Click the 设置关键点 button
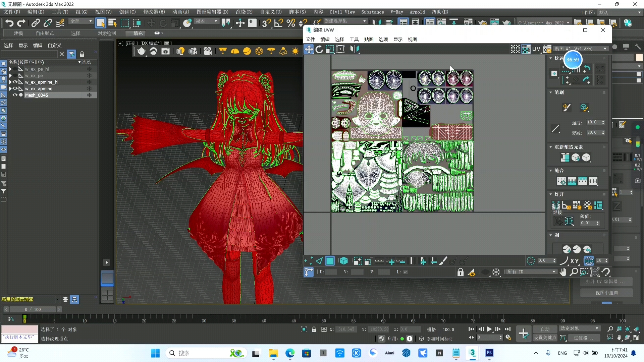The height and width of the screenshot is (362, 644). click(x=545, y=338)
